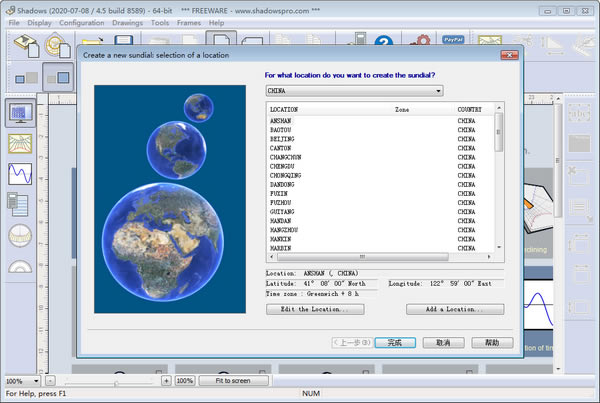Open the data tables icon in sidebar

(20, 204)
